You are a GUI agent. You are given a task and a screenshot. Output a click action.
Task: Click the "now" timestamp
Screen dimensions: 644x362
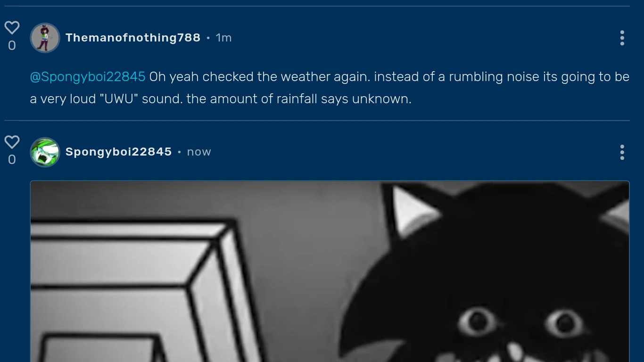199,152
